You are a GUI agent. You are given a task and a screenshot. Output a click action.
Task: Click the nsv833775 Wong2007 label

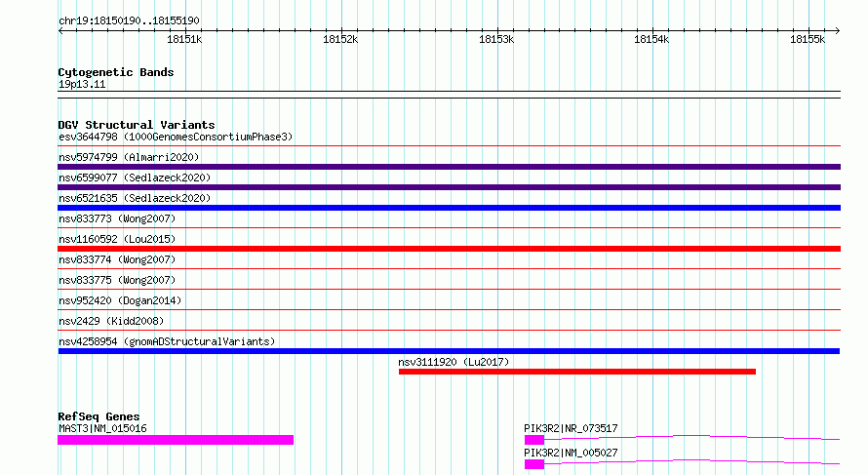tap(117, 280)
